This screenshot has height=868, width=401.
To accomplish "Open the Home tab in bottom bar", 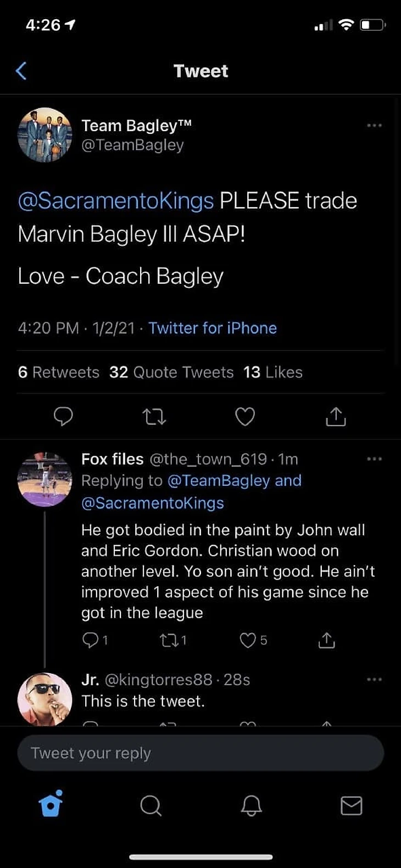I will point(51,805).
